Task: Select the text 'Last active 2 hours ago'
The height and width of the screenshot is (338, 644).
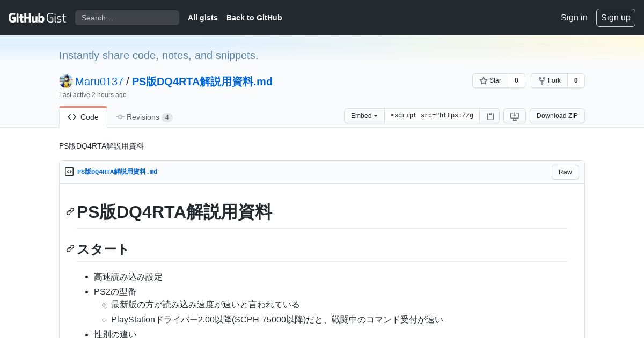Action: [93, 95]
